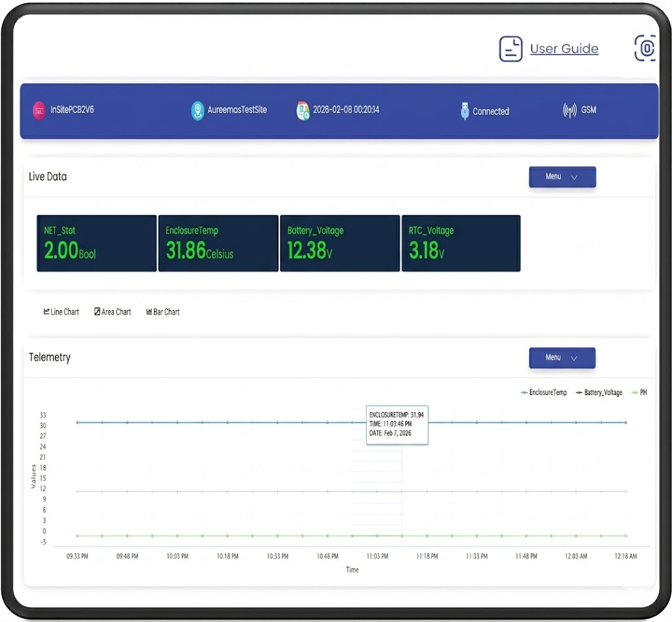This screenshot has height=622, width=672.
Task: Click the chevron arrow on Telemetry Menu
Action: pos(574,358)
